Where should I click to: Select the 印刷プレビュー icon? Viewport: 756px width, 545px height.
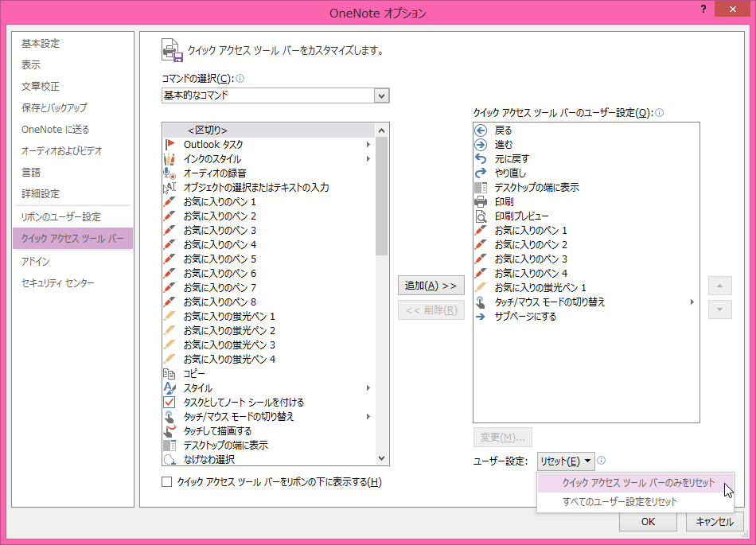click(x=481, y=216)
